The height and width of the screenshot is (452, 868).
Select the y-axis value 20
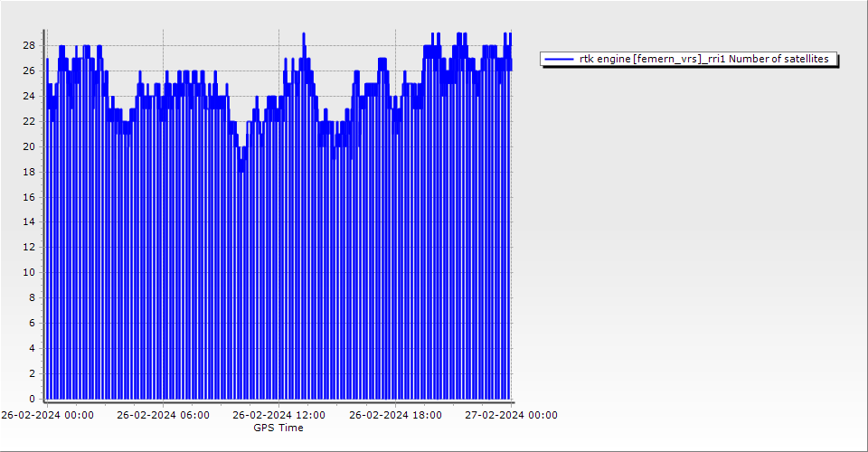tap(29, 146)
